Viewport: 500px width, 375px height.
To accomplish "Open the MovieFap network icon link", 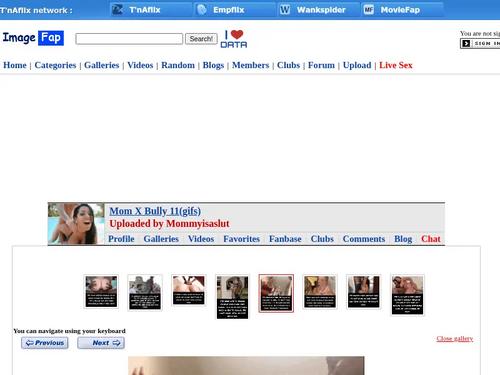I will pyautogui.click(x=369, y=10).
